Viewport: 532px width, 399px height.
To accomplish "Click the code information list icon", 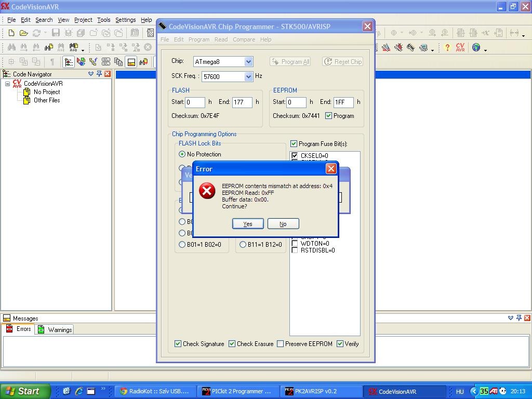I will pos(106,62).
